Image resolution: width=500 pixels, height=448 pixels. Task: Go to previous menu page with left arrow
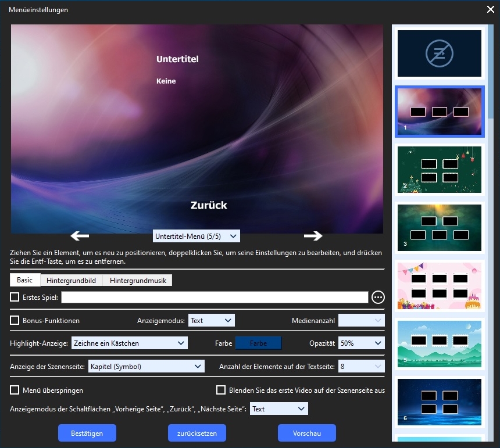pyautogui.click(x=80, y=236)
